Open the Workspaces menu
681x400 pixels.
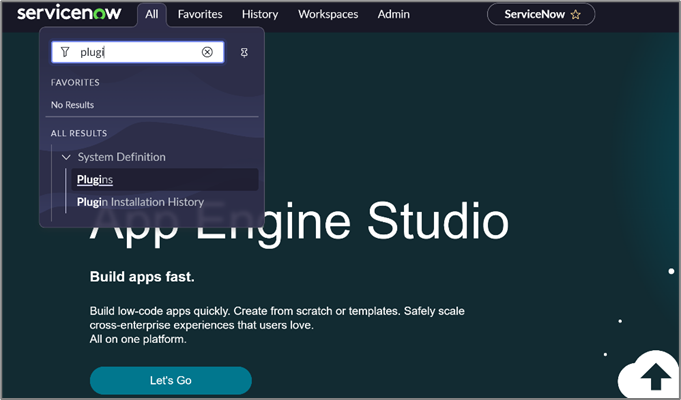(328, 15)
